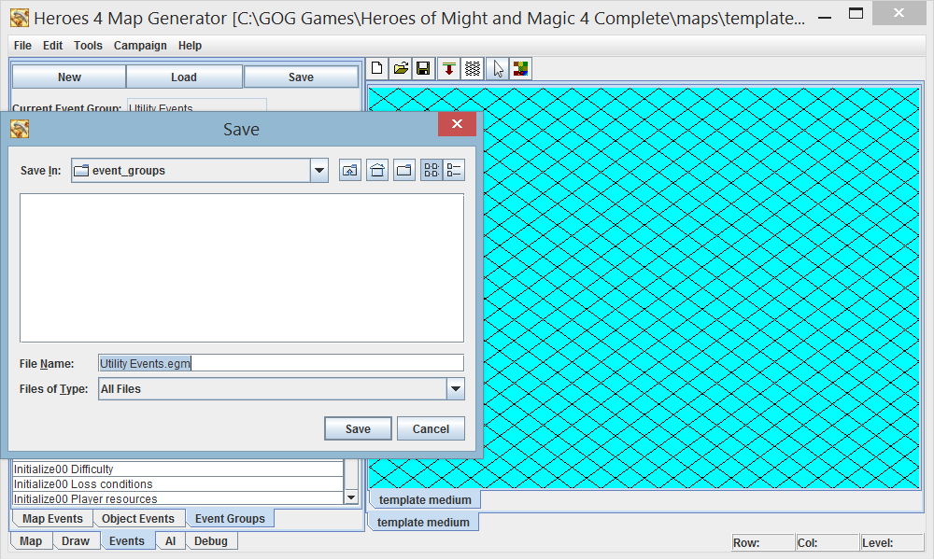The height and width of the screenshot is (560, 934).
Task: Switch to the Object Events tab
Action: tap(138, 519)
